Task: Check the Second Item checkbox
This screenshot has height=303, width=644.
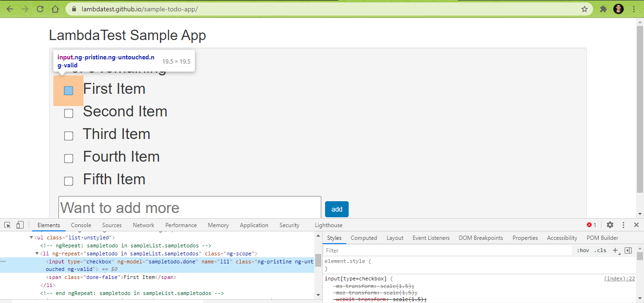Action: [x=69, y=113]
